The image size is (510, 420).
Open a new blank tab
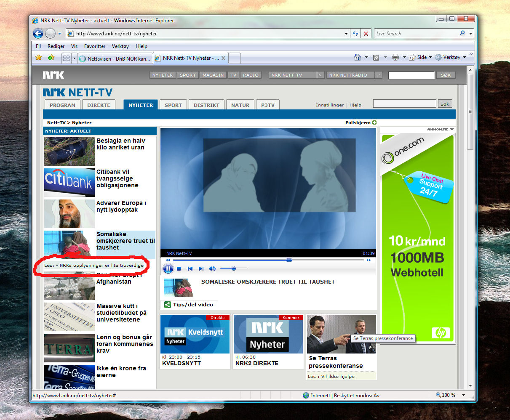234,58
